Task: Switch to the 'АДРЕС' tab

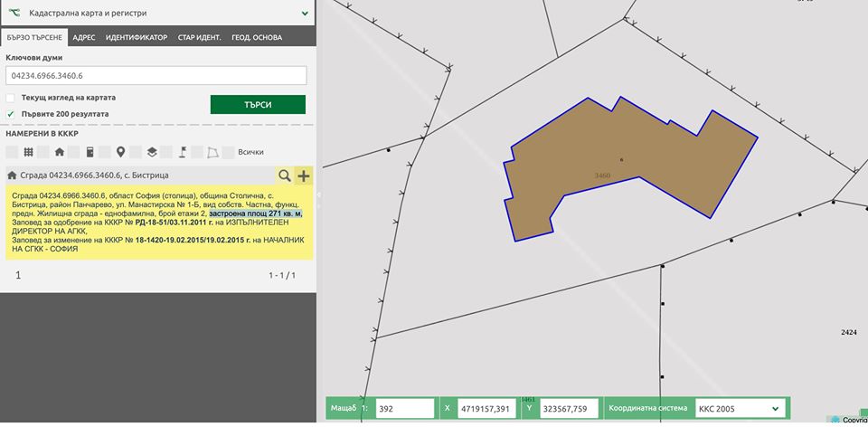Action: coord(83,38)
